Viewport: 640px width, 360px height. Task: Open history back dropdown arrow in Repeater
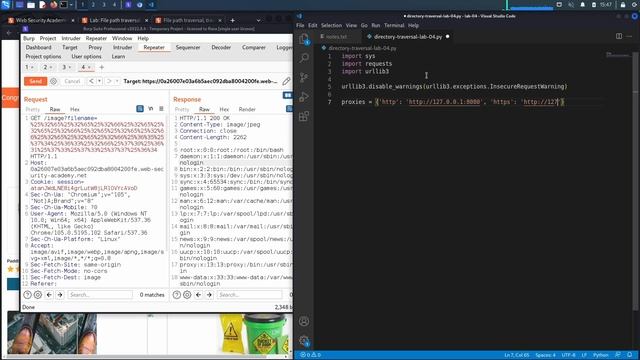pos(100,81)
